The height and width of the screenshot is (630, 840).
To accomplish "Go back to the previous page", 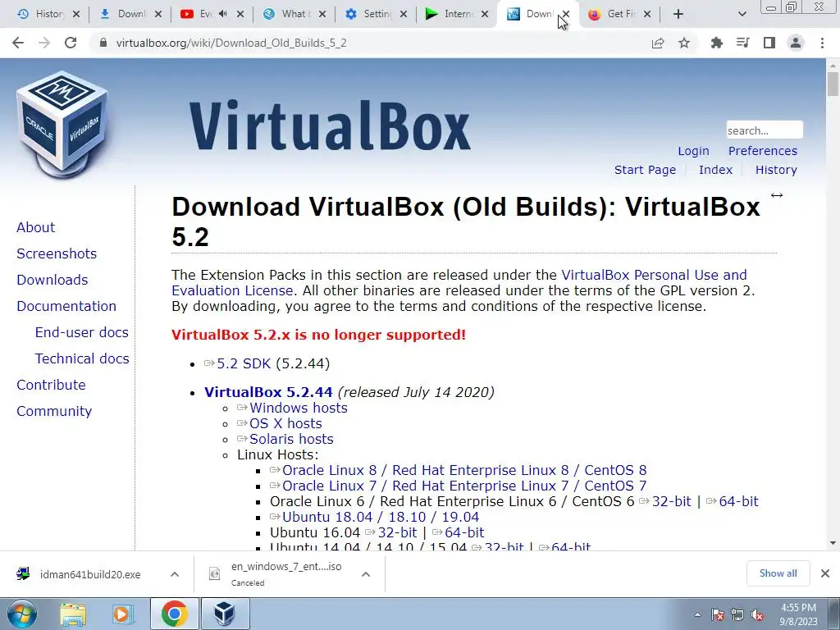I will tap(18, 43).
